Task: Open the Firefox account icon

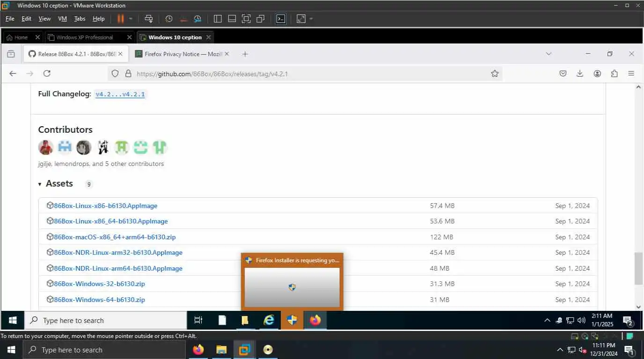Action: (x=597, y=73)
